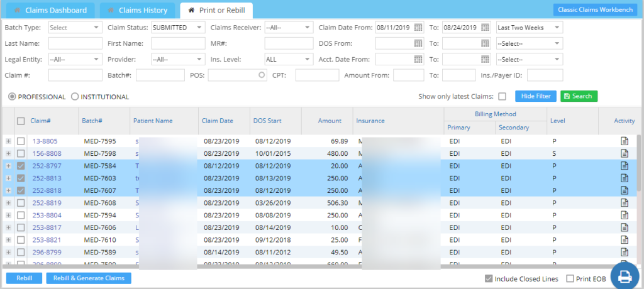This screenshot has width=644, height=289.
Task: Toggle Include Closed Lines checkbox
Action: [x=489, y=279]
